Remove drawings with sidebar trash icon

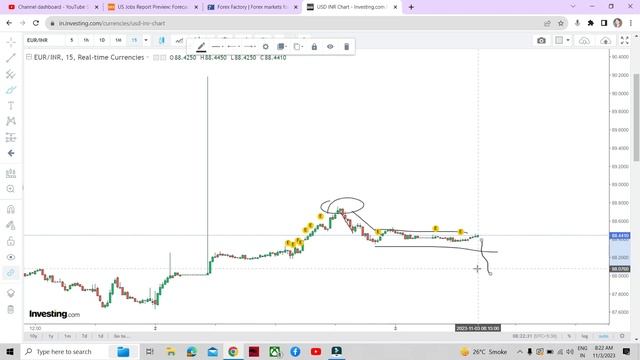coord(11,309)
